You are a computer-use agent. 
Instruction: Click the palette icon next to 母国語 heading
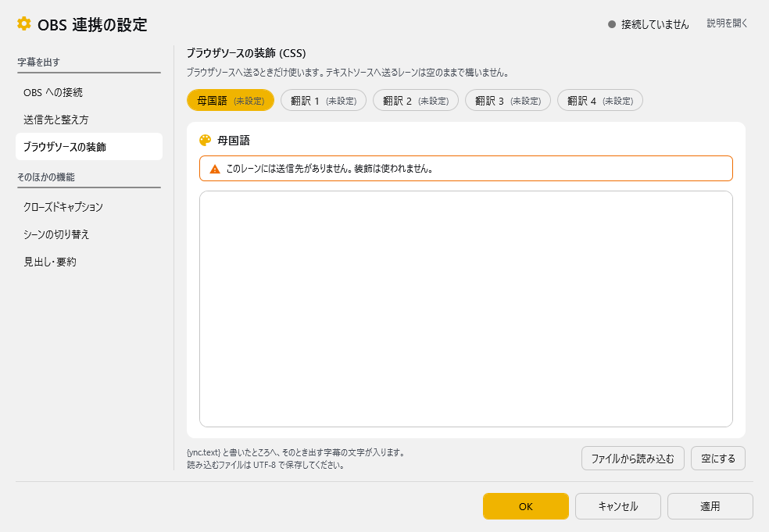205,141
